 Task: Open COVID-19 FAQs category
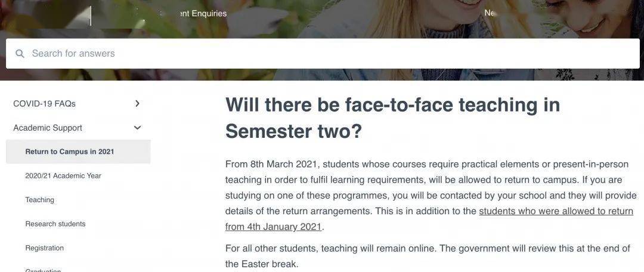tap(44, 104)
